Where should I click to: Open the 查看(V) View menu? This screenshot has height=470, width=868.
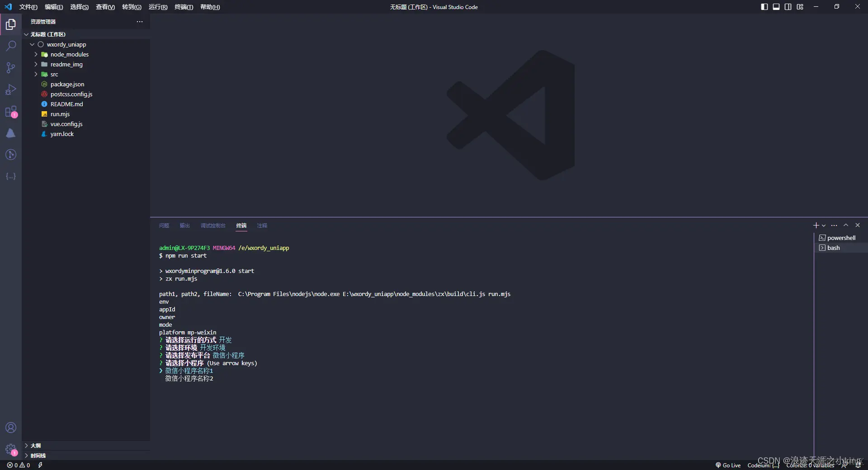[105, 7]
